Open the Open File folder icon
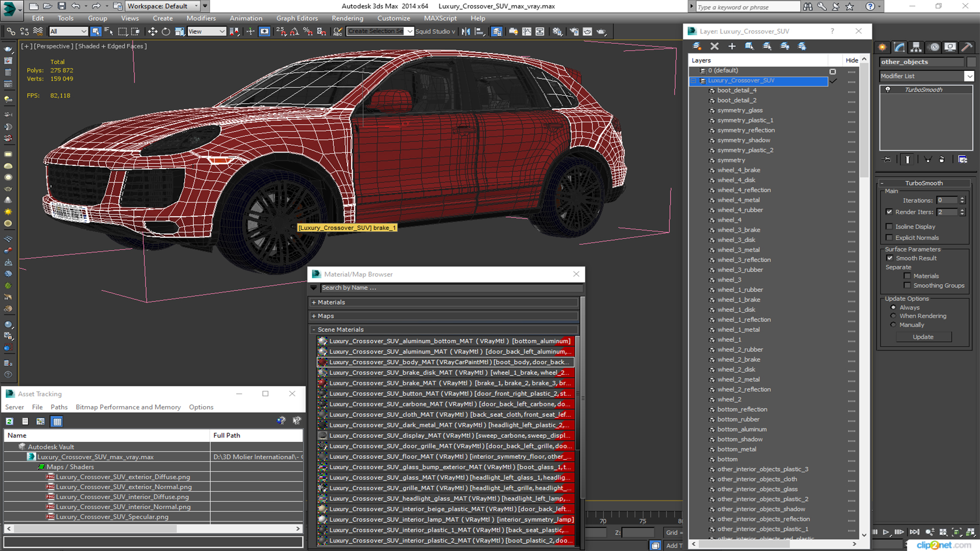 point(47,6)
